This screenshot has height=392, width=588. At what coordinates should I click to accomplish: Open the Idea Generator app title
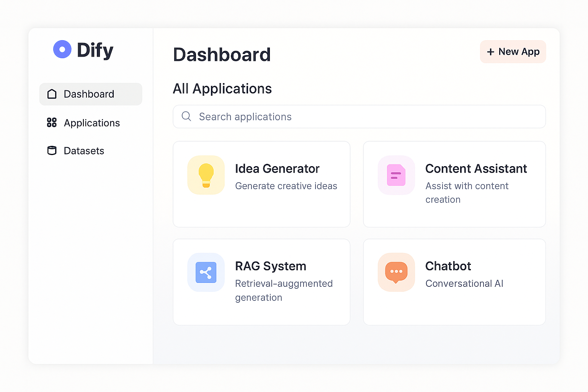click(x=277, y=168)
